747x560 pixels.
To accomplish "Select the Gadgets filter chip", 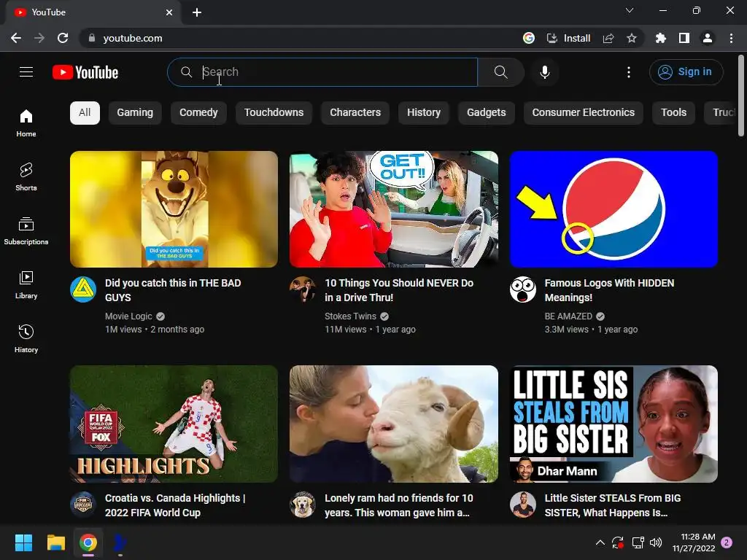I will coord(486,112).
